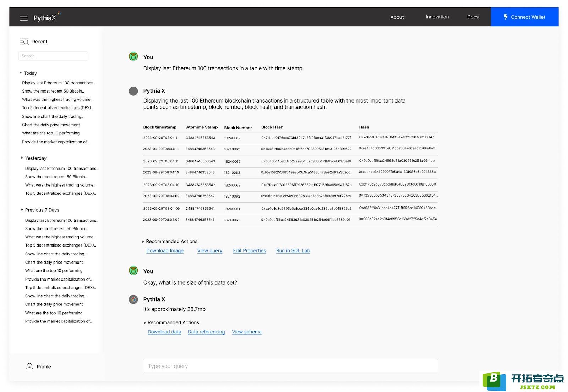Click the Download data link
The image size is (568, 392).
[164, 332]
